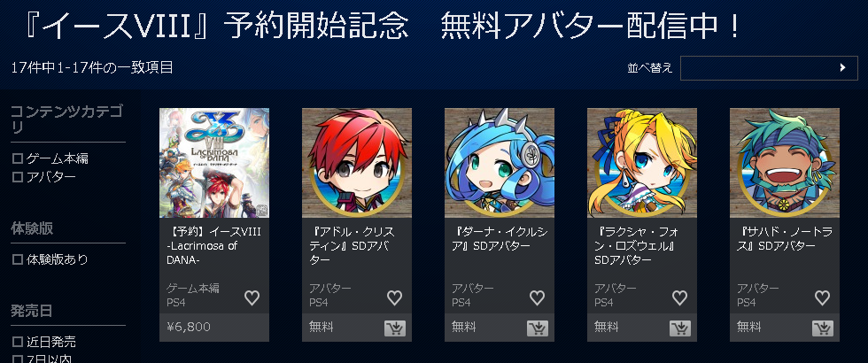Check the ゲーム本編 category filter
The height and width of the screenshot is (363, 868).
[x=18, y=159]
